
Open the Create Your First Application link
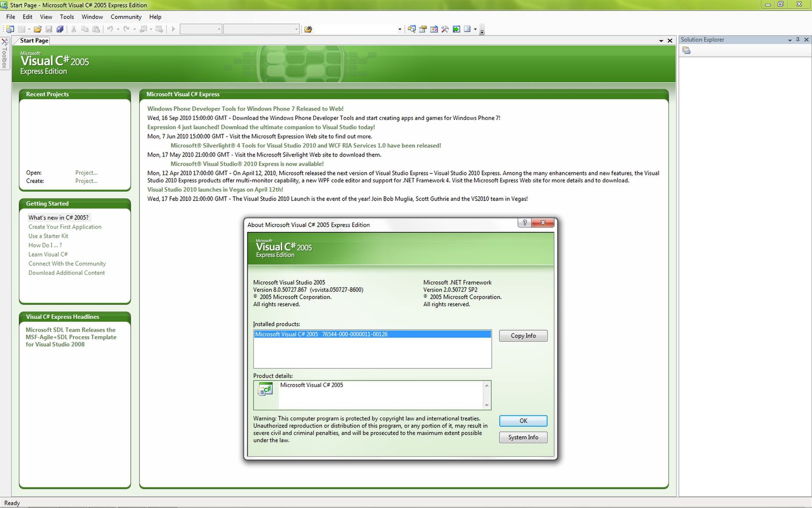coord(65,226)
